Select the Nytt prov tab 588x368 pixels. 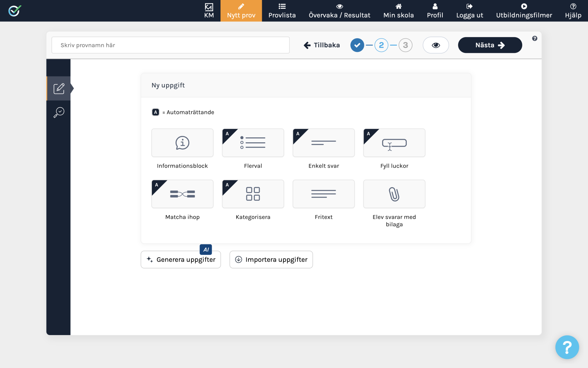[241, 11]
